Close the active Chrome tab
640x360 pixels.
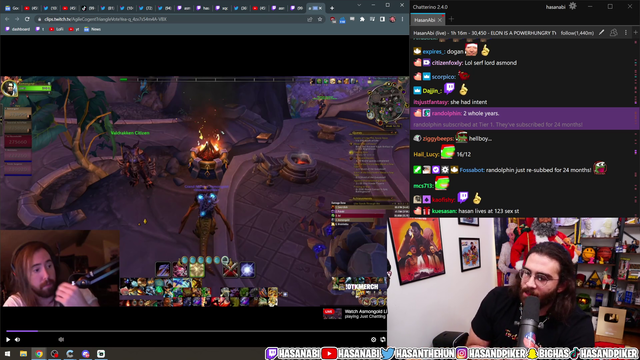click(x=320, y=8)
